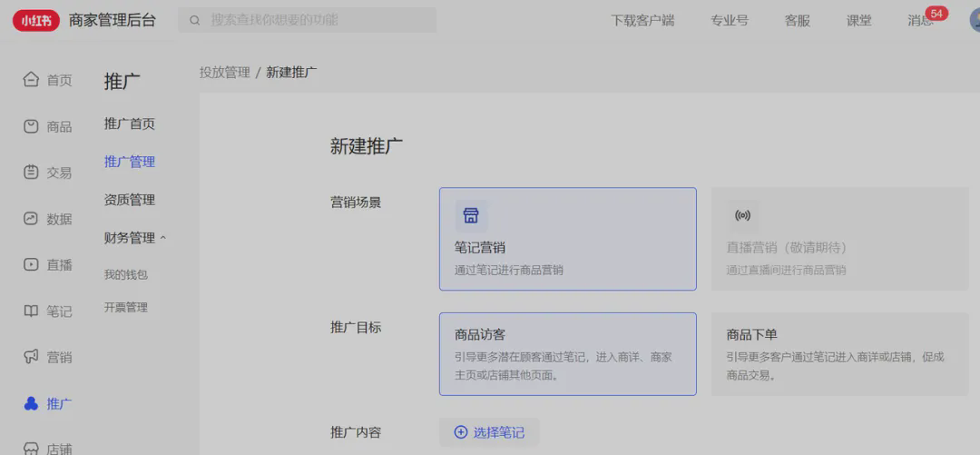
Task: Click the 新建推广 page heading
Action: pyautogui.click(x=367, y=146)
